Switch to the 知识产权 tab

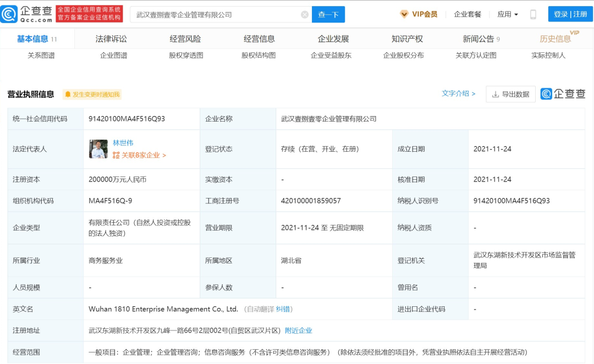pyautogui.click(x=407, y=38)
